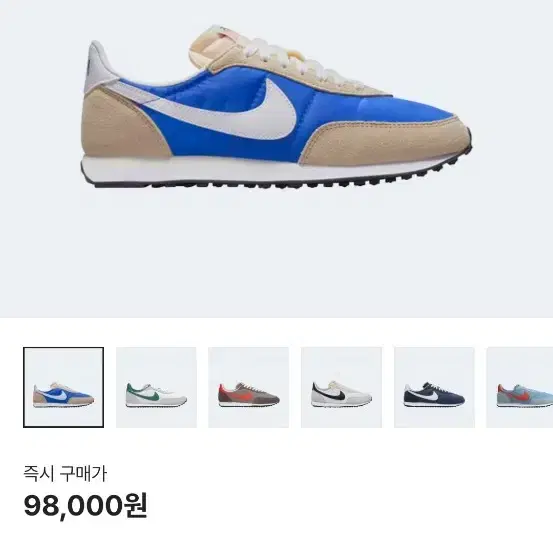The height and width of the screenshot is (553, 553).
Task: Click the 즉시 구매가 label
Action: point(65,474)
